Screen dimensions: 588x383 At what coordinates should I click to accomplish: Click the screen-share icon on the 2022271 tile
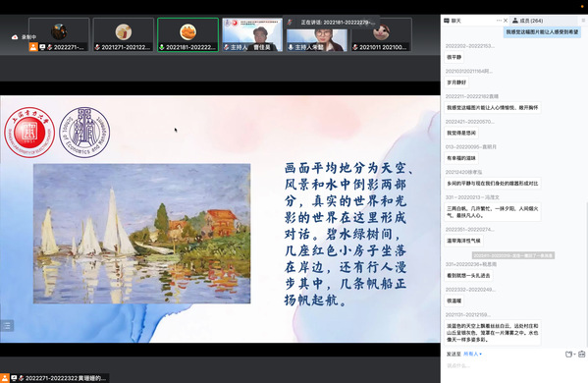click(x=42, y=47)
